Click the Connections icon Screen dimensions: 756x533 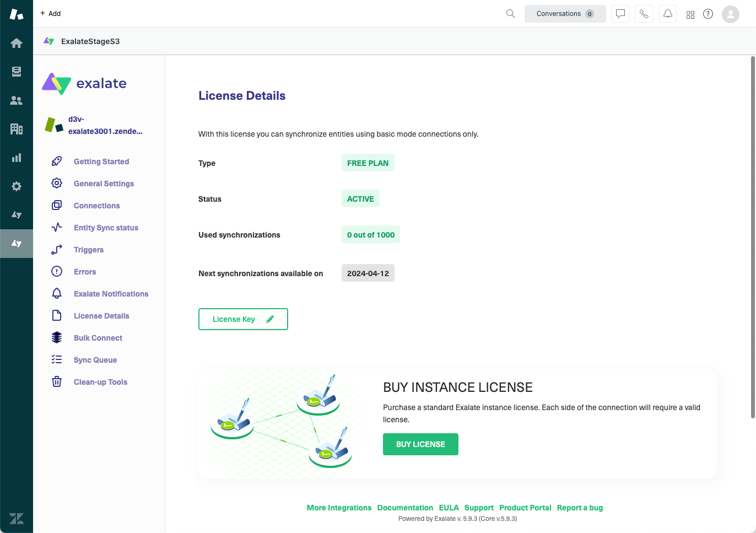tap(57, 206)
